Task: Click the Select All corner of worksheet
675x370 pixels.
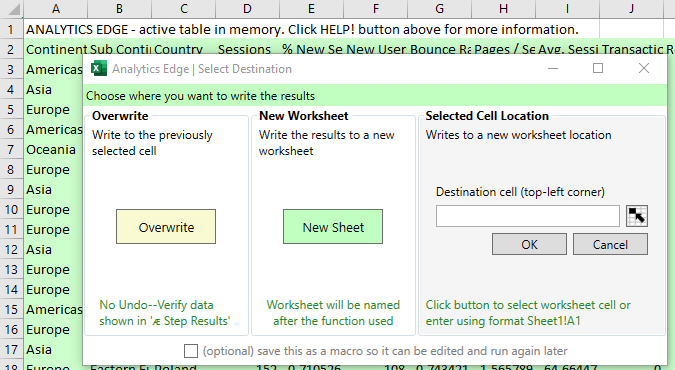Action: pyautogui.click(x=11, y=9)
